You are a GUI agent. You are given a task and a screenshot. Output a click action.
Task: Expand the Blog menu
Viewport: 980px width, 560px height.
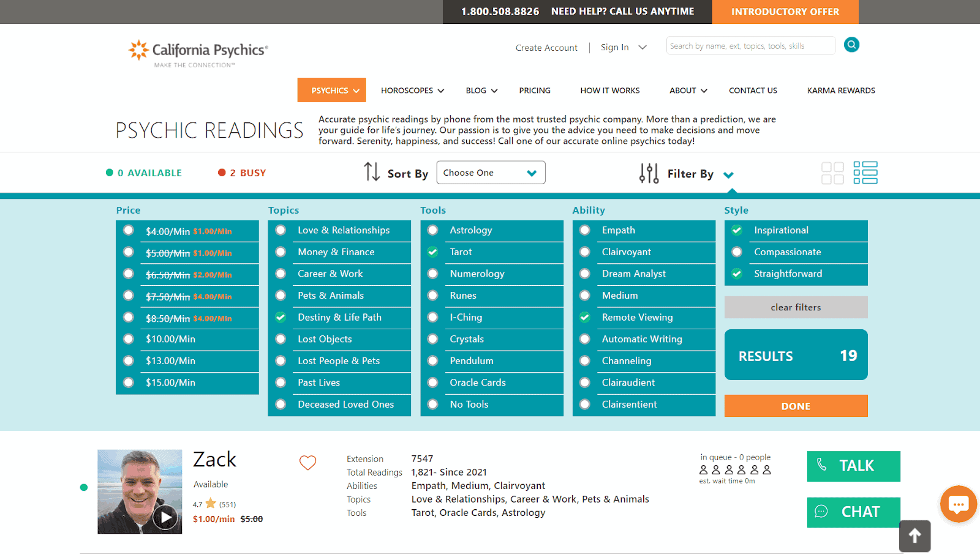coord(481,91)
